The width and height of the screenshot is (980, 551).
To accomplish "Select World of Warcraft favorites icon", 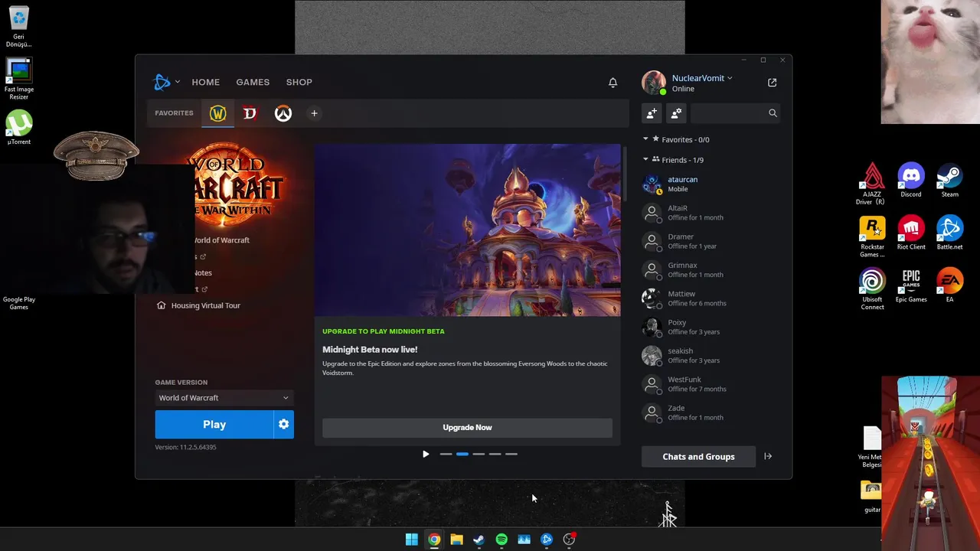I will [x=218, y=113].
